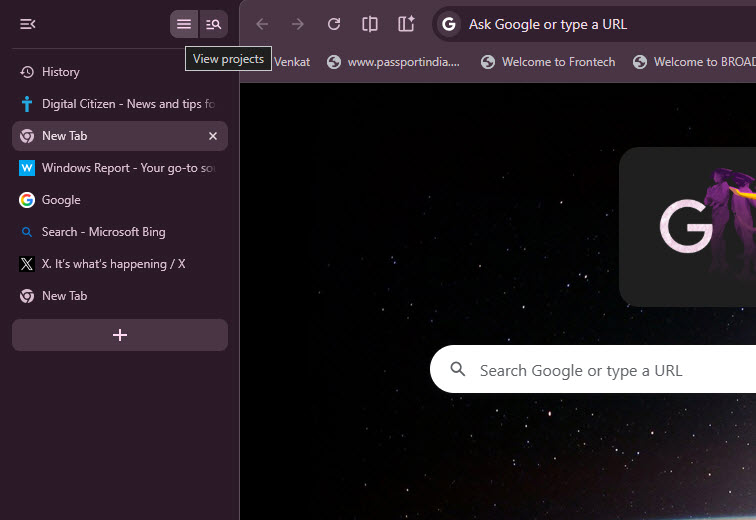Close the active New Tab
Image resolution: width=756 pixels, height=520 pixels.
click(213, 136)
